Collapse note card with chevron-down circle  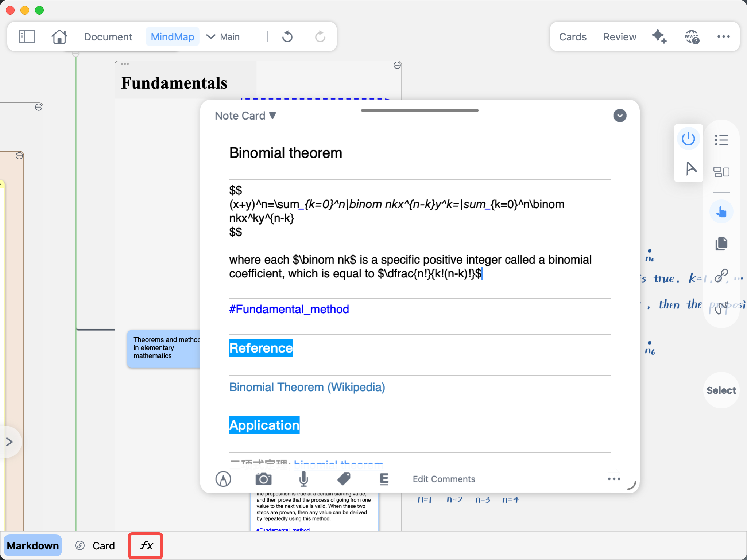[620, 116]
